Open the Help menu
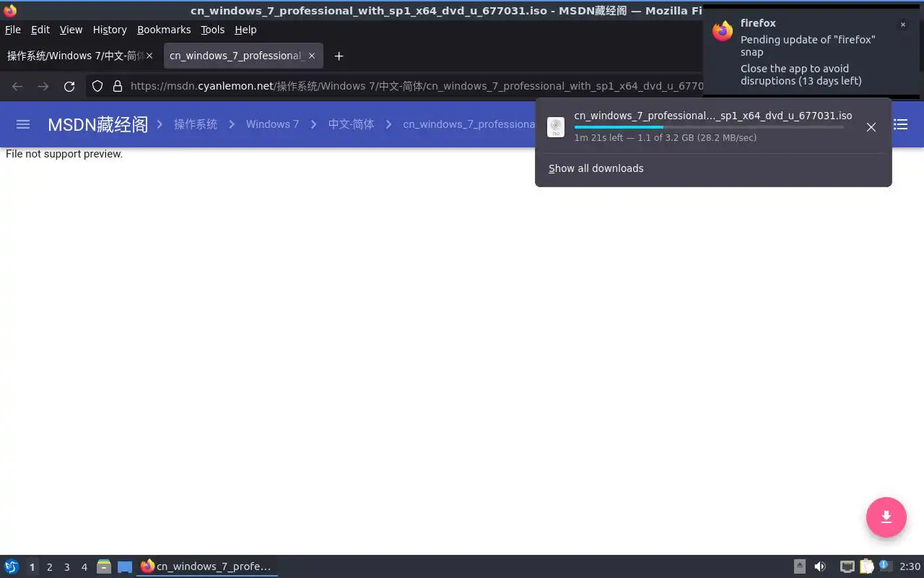Screen dimensions: 924x578 (245, 30)
